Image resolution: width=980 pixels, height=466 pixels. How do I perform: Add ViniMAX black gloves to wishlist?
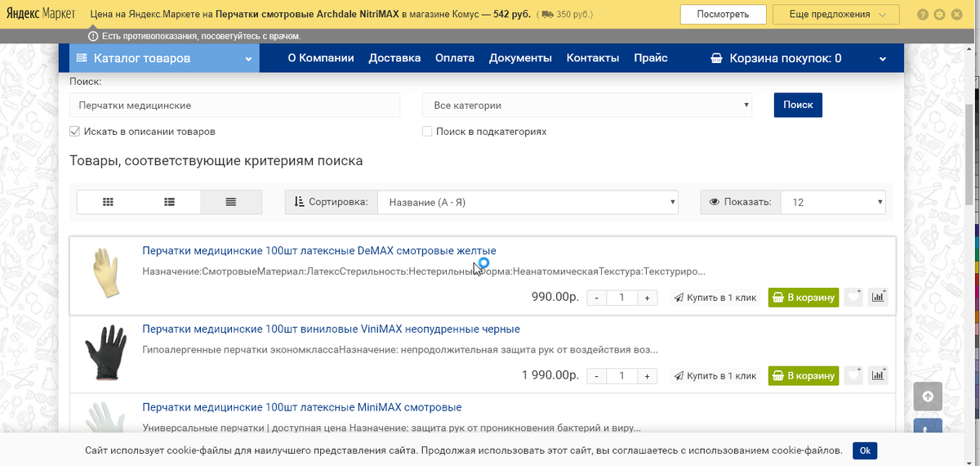click(853, 375)
